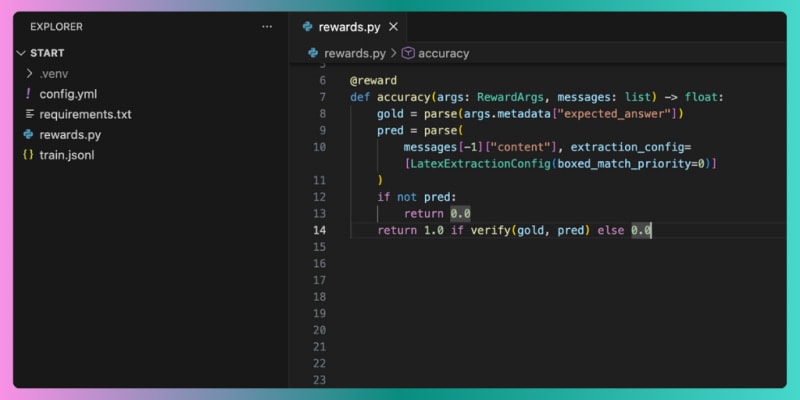Click the EXPLORER panel title
This screenshot has width=800, height=400.
click(56, 27)
